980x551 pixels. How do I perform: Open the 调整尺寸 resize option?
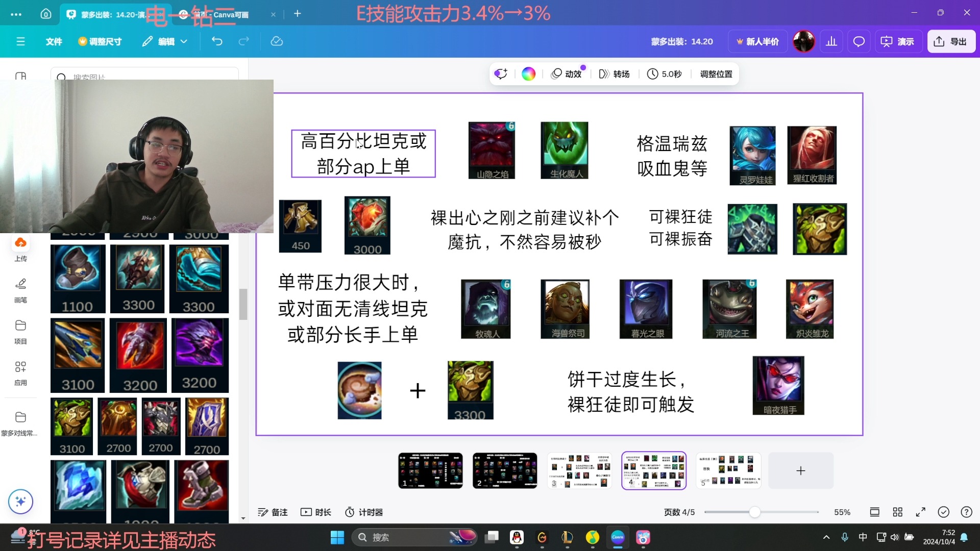tap(100, 41)
